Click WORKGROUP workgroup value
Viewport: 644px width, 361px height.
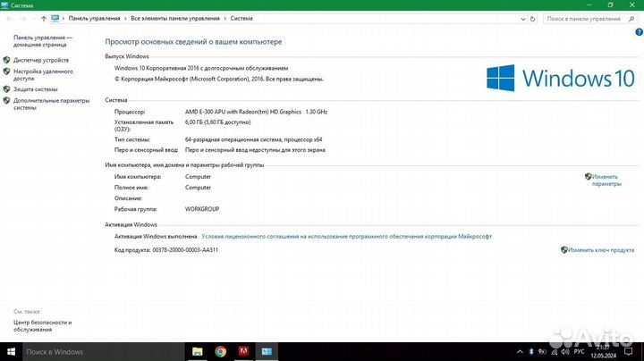(202, 209)
